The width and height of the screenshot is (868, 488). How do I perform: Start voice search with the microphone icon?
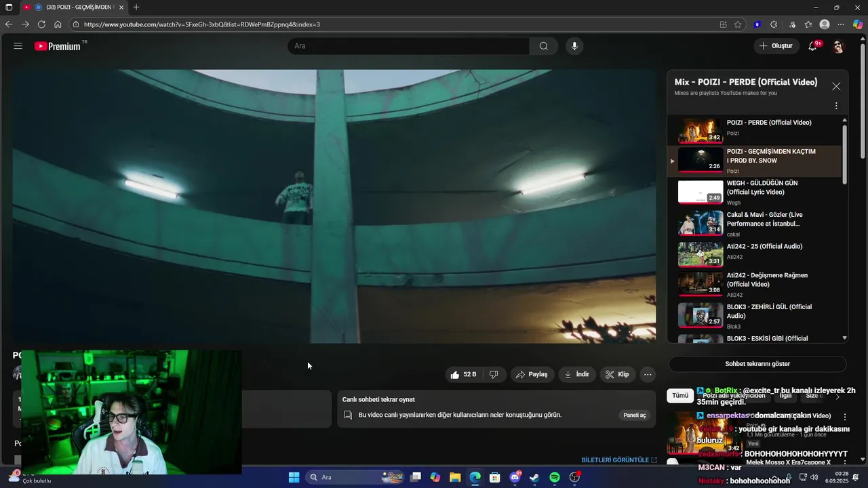tap(574, 46)
